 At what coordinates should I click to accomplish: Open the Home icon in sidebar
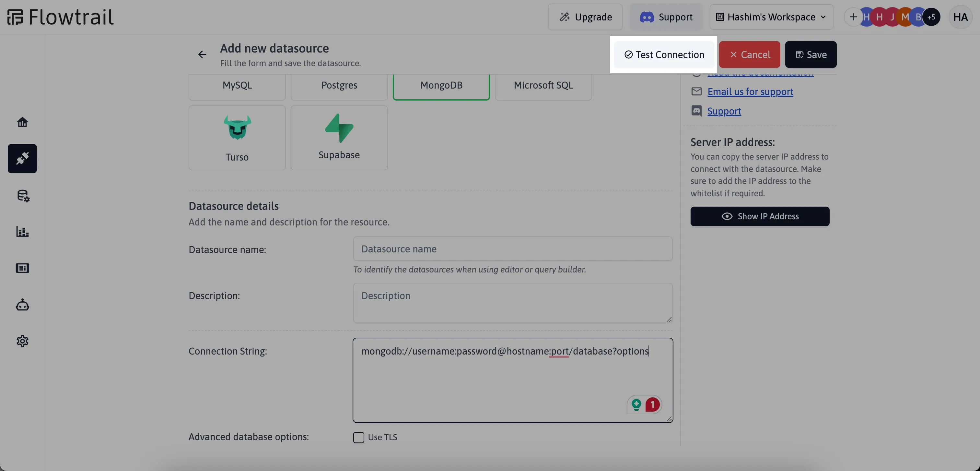coord(22,122)
